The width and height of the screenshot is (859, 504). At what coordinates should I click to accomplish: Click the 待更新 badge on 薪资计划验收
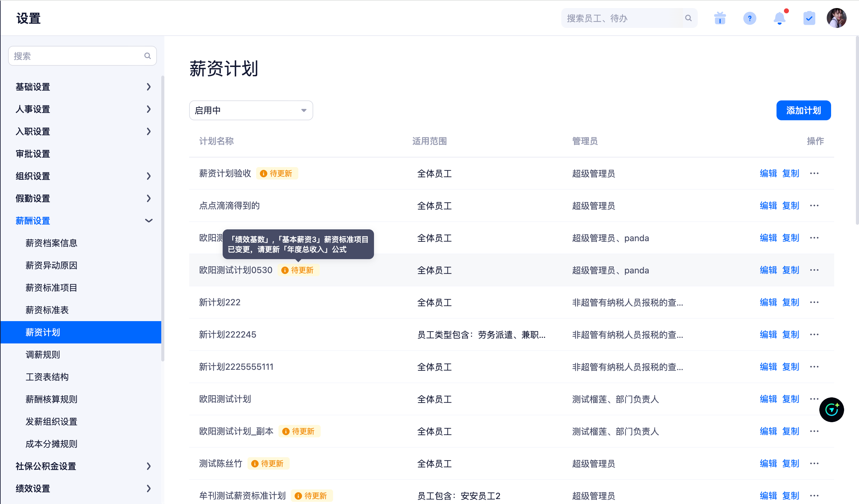pyautogui.click(x=277, y=174)
